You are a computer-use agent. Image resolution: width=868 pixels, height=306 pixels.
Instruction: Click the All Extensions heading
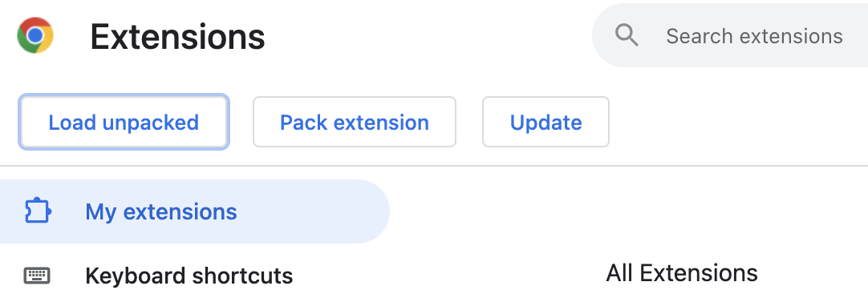(x=682, y=273)
